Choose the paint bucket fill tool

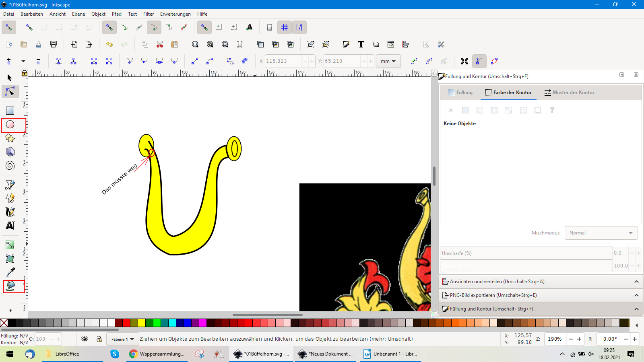(x=10, y=286)
